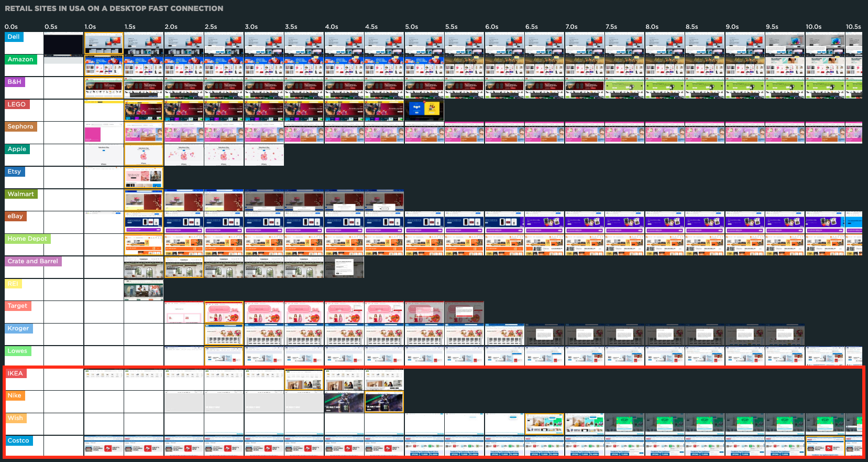868x462 pixels.
Task: Click the REI frame at 1.5s
Action: click(x=144, y=290)
